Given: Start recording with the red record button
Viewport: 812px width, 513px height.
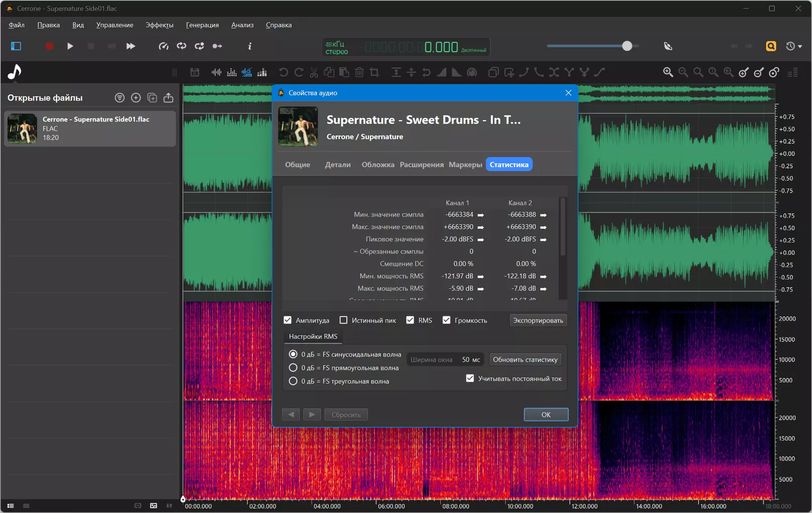Looking at the screenshot, I should coord(49,46).
